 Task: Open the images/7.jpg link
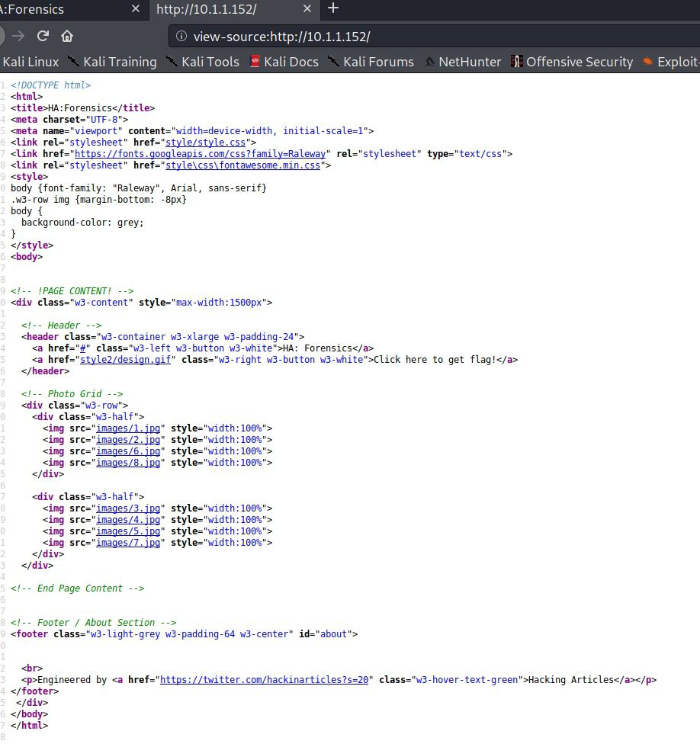click(128, 543)
